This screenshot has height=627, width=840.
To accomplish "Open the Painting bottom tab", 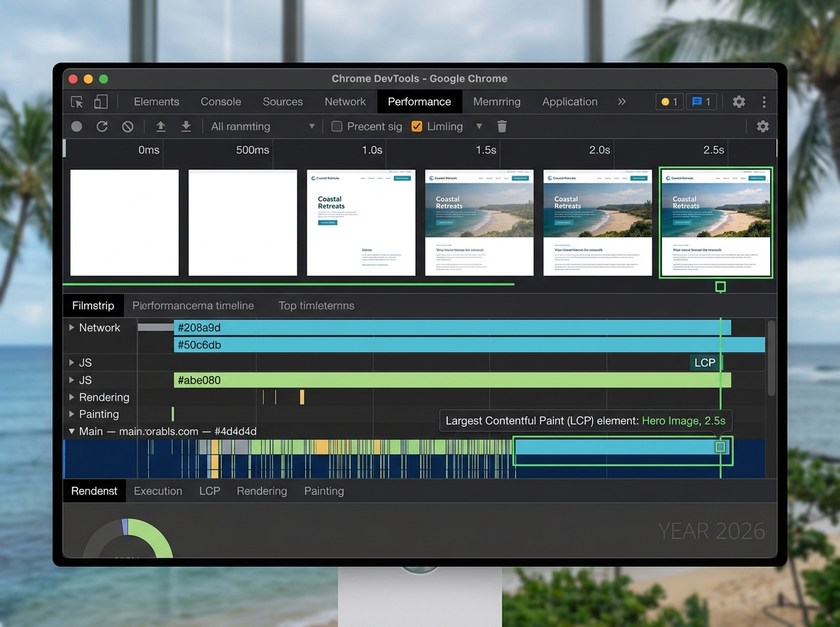I will click(x=324, y=491).
